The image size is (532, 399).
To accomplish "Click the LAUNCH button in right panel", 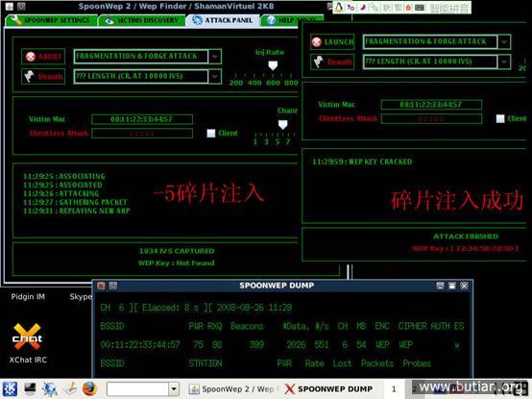I will (x=332, y=41).
